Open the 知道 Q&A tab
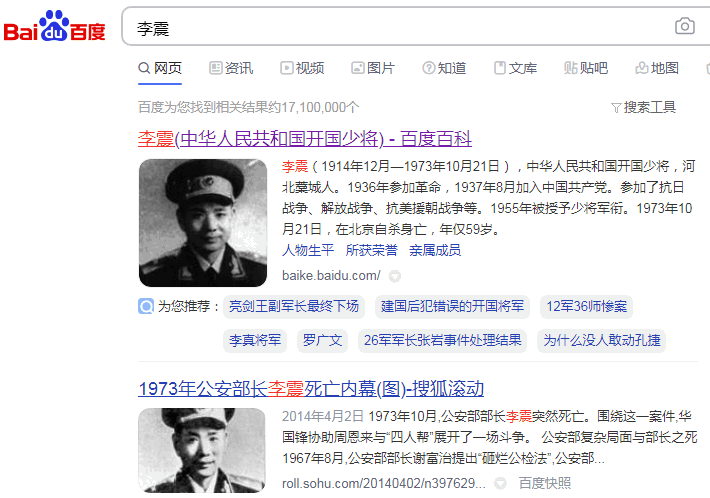The width and height of the screenshot is (710, 498). coord(444,68)
